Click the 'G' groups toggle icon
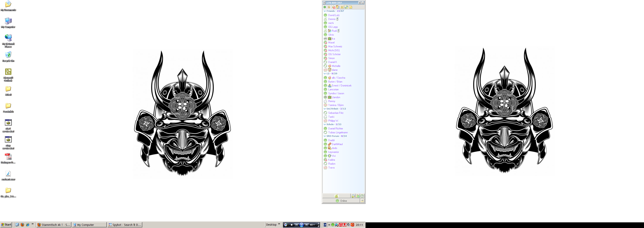The height and width of the screenshot is (228, 644). (329, 7)
